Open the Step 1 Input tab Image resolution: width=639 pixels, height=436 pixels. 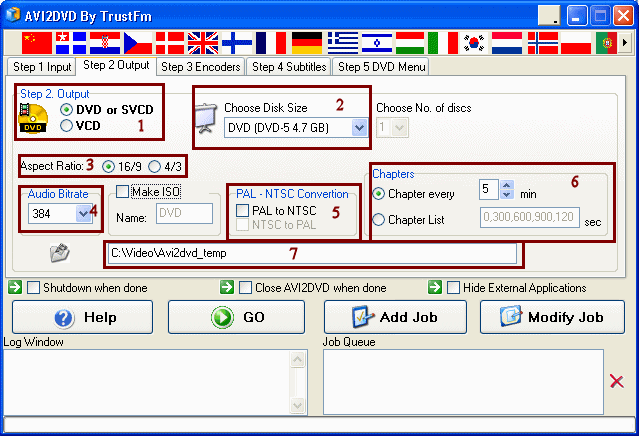pyautogui.click(x=42, y=67)
